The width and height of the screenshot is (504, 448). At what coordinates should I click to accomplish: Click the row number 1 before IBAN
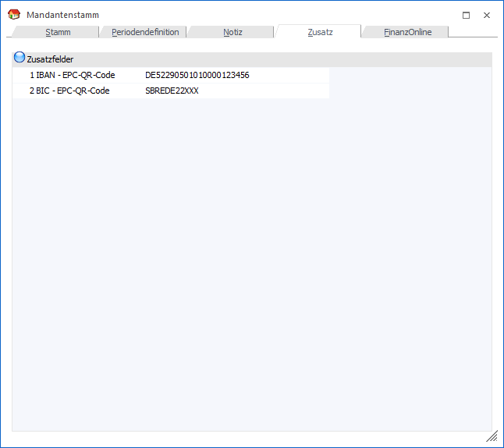coord(32,76)
